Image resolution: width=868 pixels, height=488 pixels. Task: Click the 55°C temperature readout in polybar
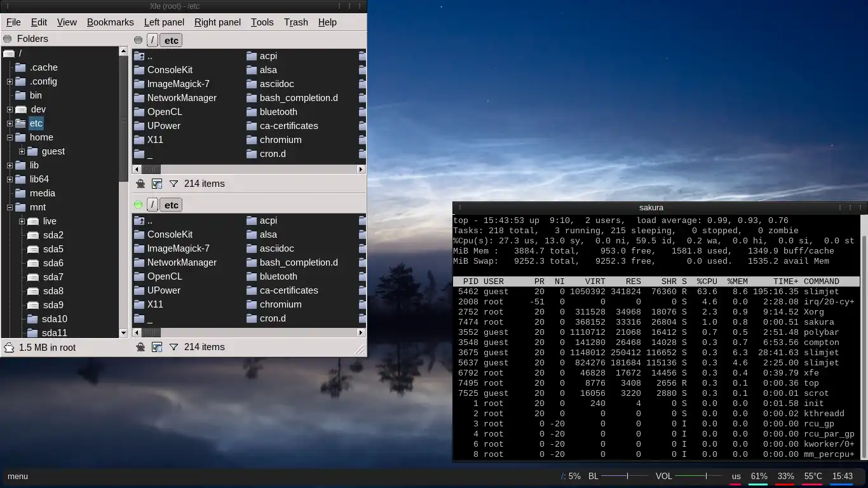813,477
